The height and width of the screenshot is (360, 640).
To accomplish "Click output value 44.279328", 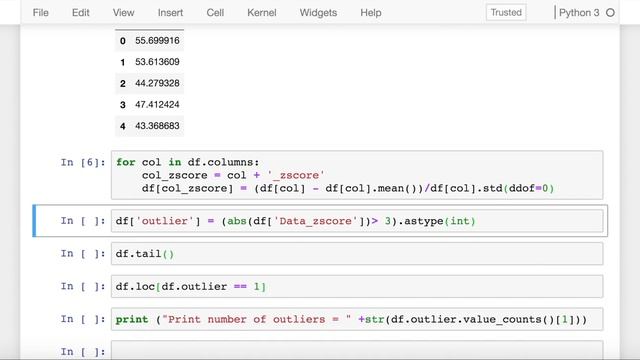I will coord(157,83).
